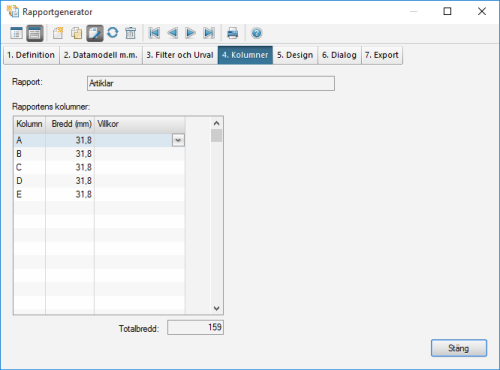Close the Rapportgenerator window
This screenshot has width=500, height=370.
coord(482,11)
